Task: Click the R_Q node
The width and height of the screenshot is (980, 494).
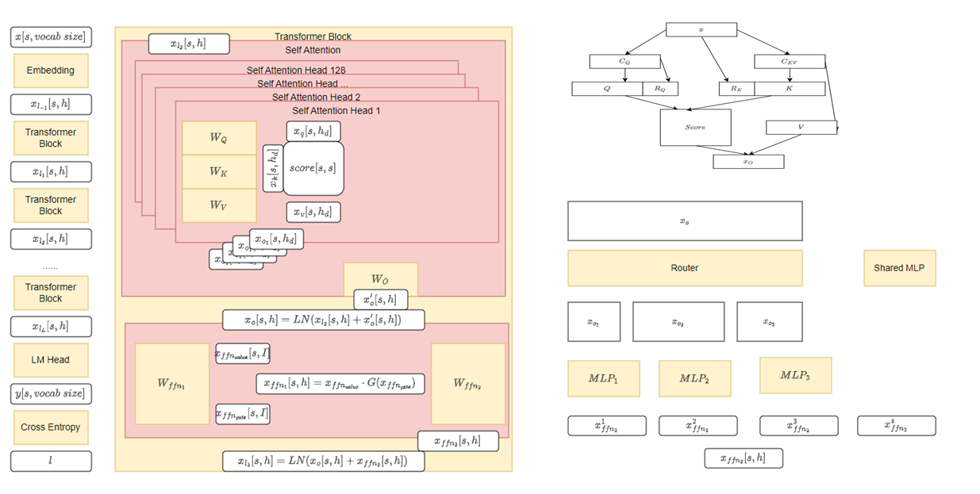Action: point(660,89)
